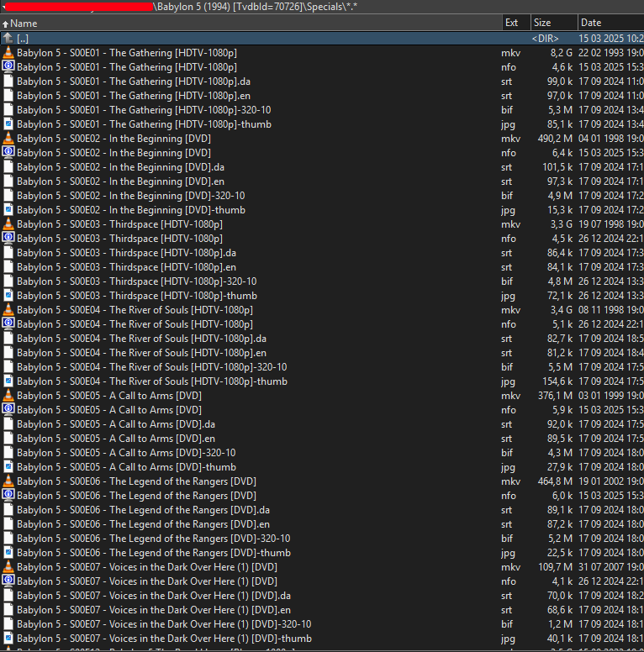Click VLC icon of Legend of the Rangers mkv

pos(8,481)
